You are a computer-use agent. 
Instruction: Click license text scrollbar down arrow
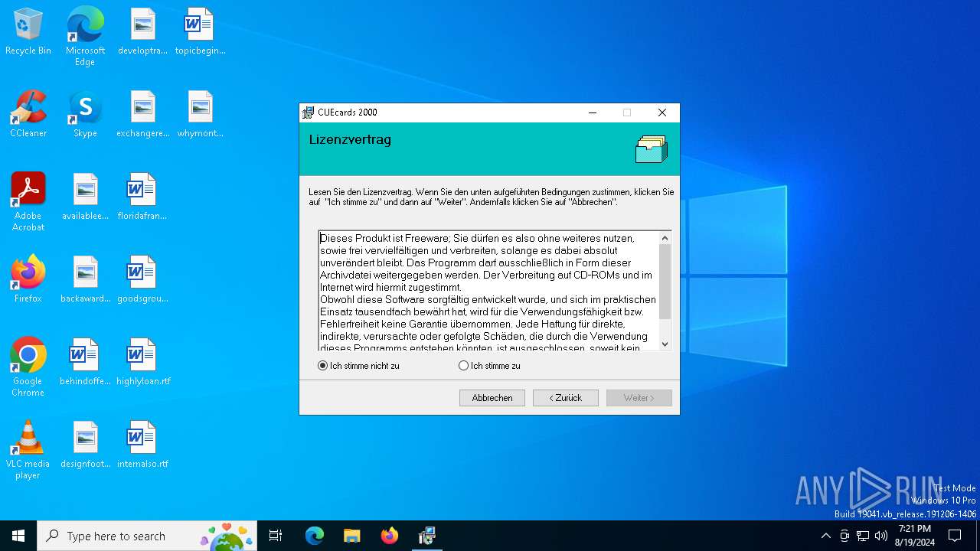(665, 344)
